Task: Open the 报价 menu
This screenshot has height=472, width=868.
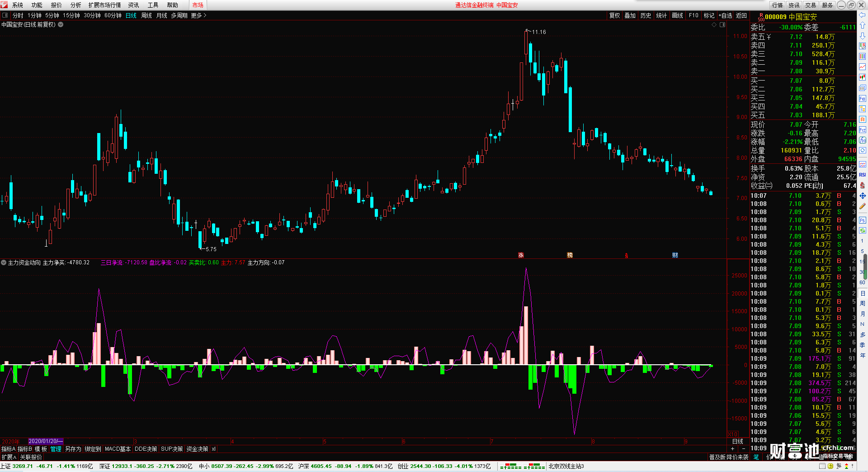Action: coord(57,5)
